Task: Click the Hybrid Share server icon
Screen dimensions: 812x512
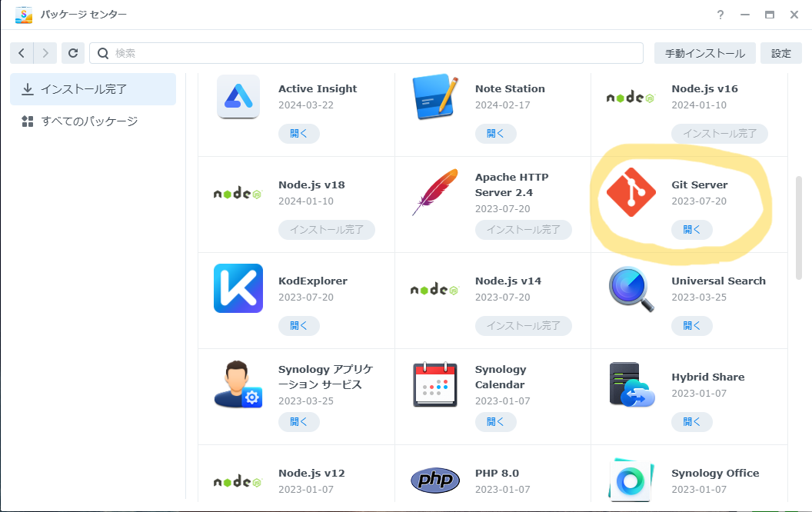Action: pyautogui.click(x=632, y=384)
